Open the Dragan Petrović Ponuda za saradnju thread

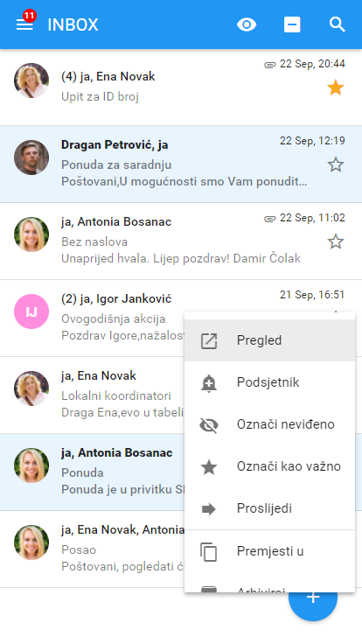181,164
